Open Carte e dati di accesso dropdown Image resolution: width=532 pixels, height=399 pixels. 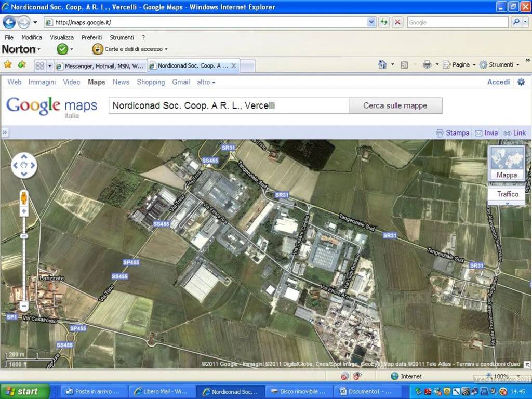[130, 49]
